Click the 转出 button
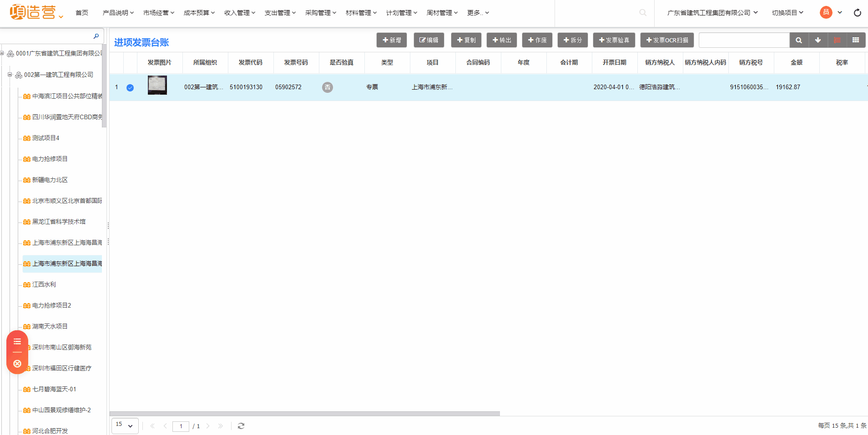Viewport: 868px width, 435px height. (502, 40)
